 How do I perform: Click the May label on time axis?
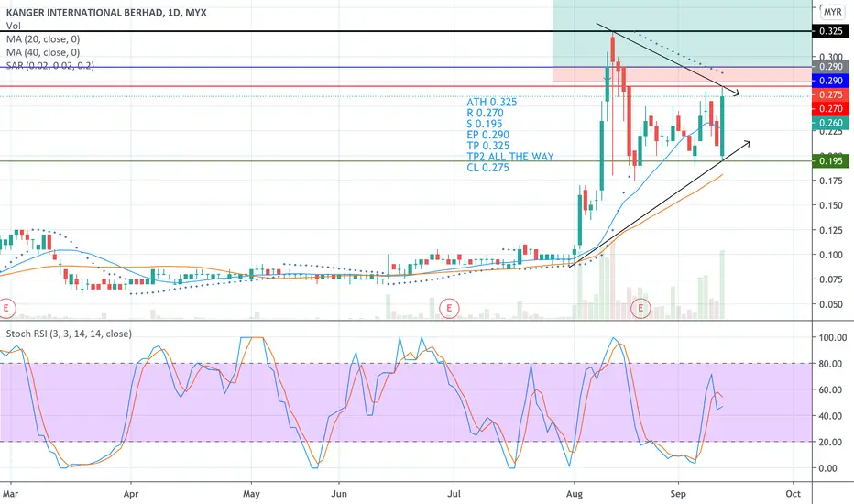click(251, 494)
